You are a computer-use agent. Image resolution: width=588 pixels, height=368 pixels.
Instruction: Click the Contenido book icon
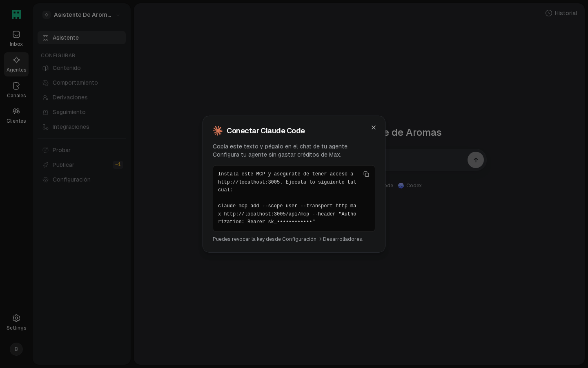46,68
